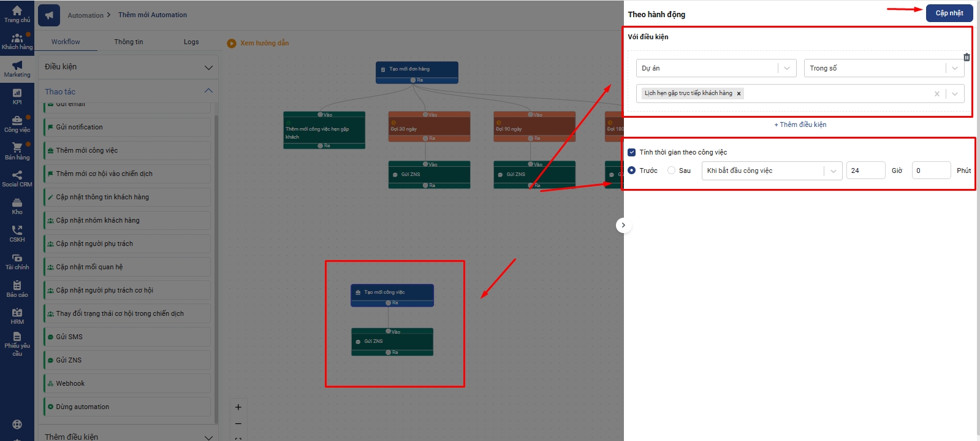Uncheck Tính thời gian theo công việc

tap(631, 152)
